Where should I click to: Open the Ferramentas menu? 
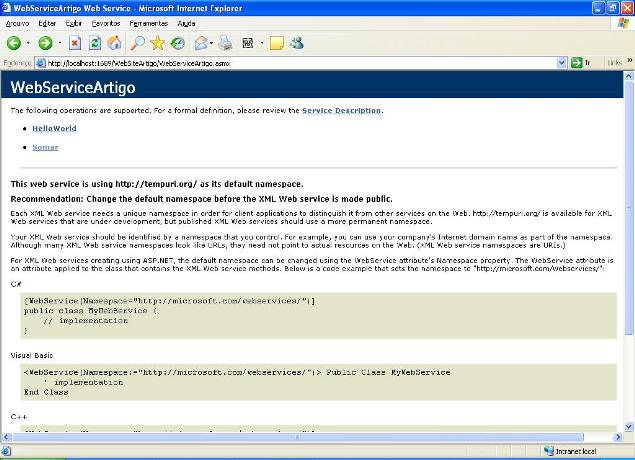click(149, 21)
